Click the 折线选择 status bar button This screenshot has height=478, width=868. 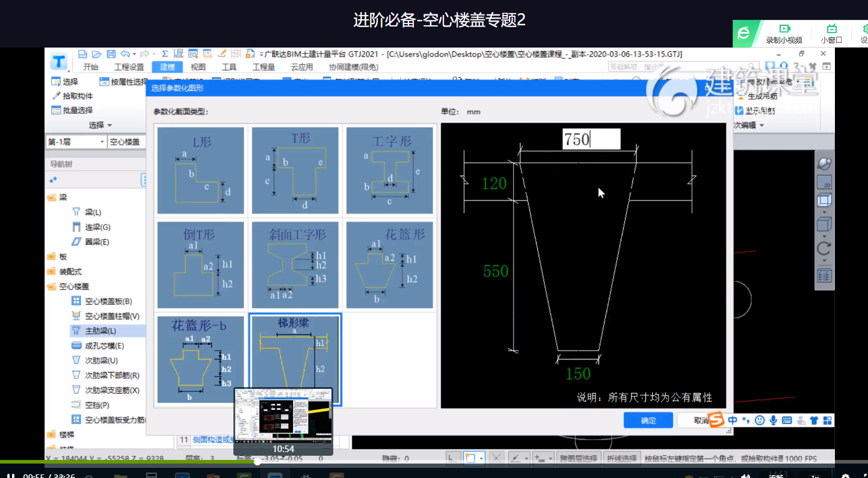[621, 459]
